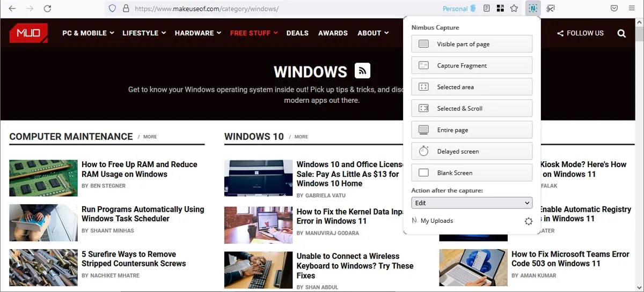Click the Personal container label in address bar

pos(459,9)
